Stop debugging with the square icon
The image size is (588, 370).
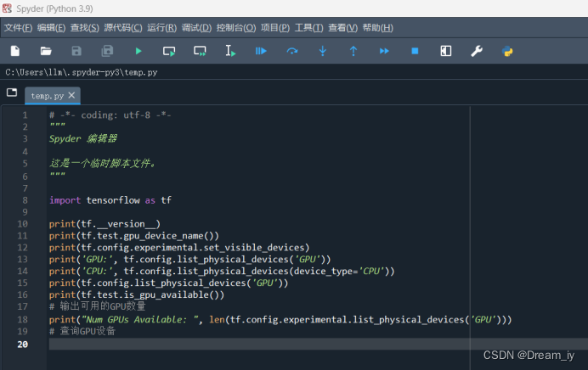point(415,51)
